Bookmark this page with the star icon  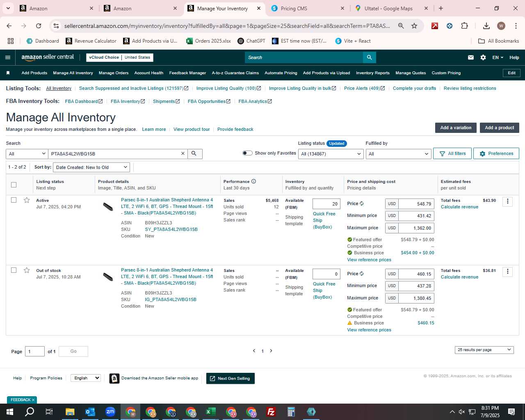pyautogui.click(x=414, y=26)
